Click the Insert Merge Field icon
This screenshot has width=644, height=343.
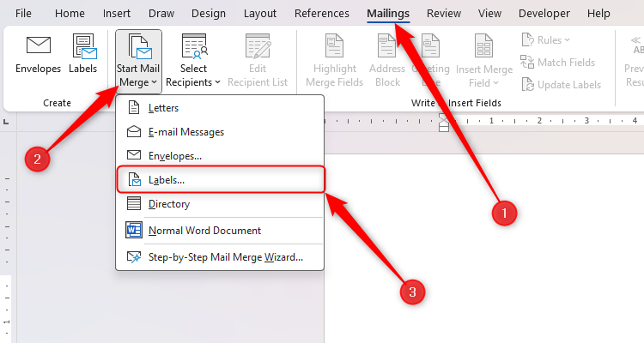483,45
